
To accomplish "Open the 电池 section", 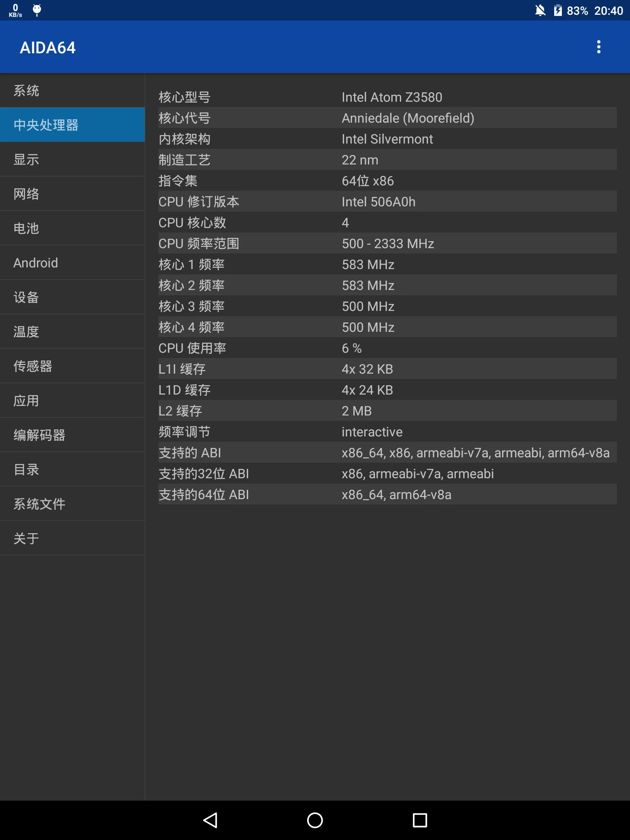I will click(x=72, y=228).
